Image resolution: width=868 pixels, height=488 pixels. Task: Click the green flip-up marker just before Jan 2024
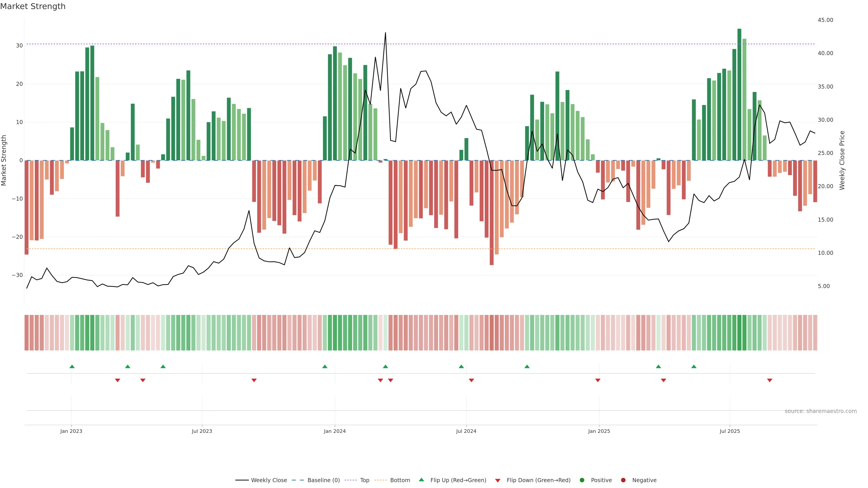[325, 366]
